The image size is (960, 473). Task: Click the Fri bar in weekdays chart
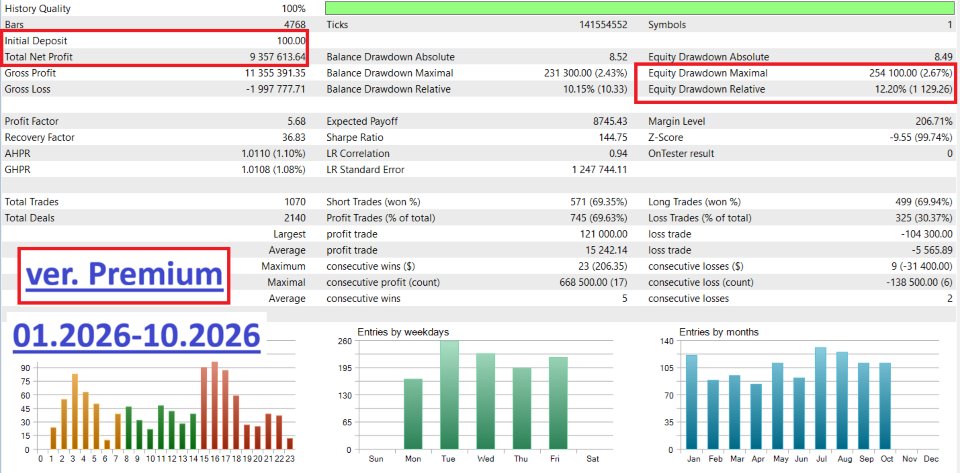[558, 403]
